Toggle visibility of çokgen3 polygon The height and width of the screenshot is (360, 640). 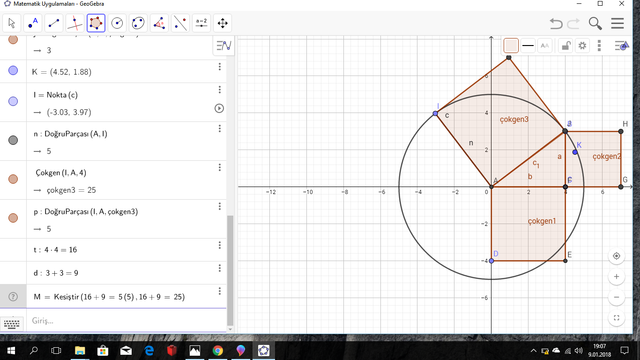tap(13, 179)
